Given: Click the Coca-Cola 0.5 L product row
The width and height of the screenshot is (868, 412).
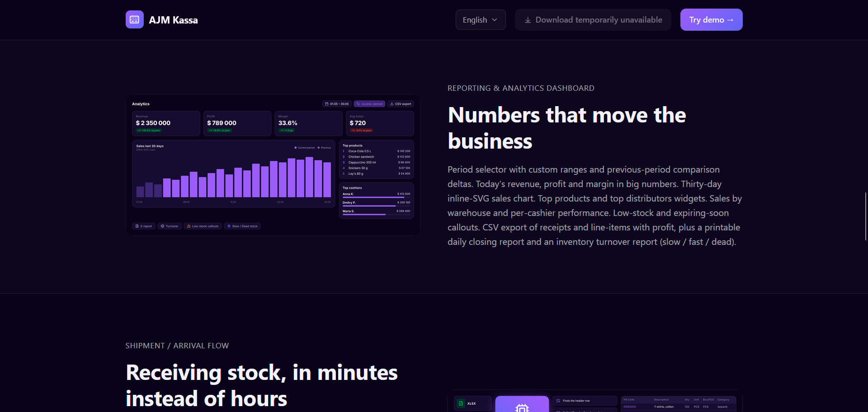Looking at the screenshot, I should (376, 151).
